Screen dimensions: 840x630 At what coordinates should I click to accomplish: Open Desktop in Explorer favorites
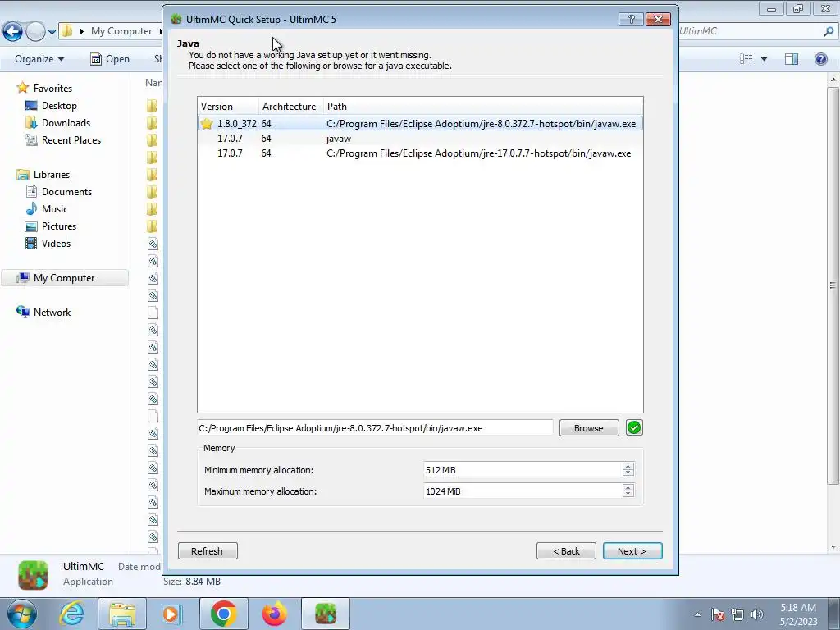click(59, 106)
